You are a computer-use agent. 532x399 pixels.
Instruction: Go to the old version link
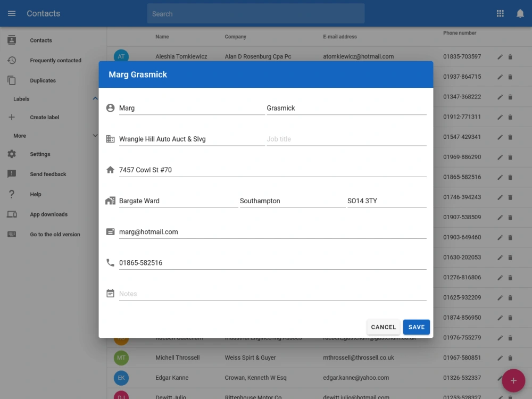[55, 235]
